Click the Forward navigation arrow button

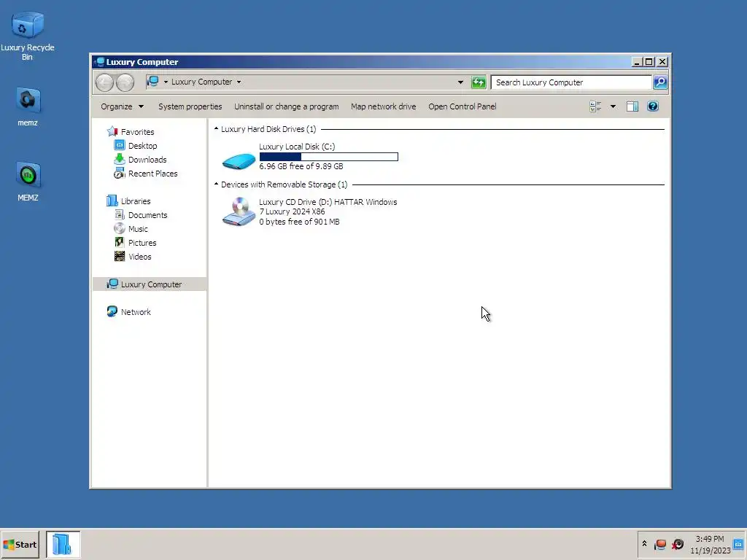coord(125,82)
